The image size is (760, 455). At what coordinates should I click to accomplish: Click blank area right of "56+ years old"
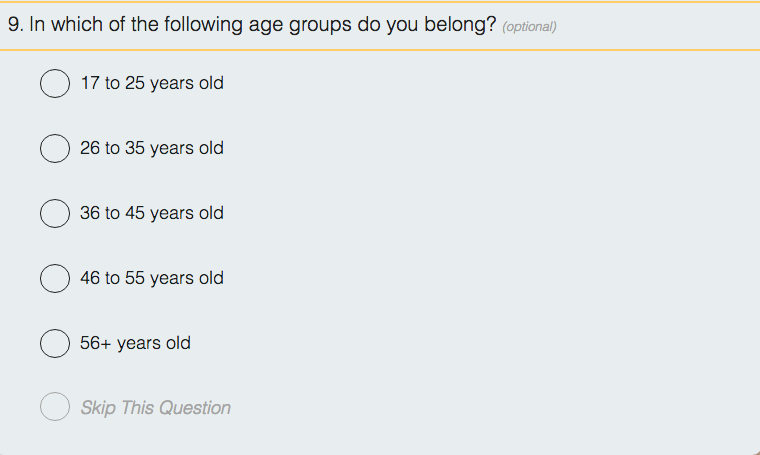click(450, 343)
